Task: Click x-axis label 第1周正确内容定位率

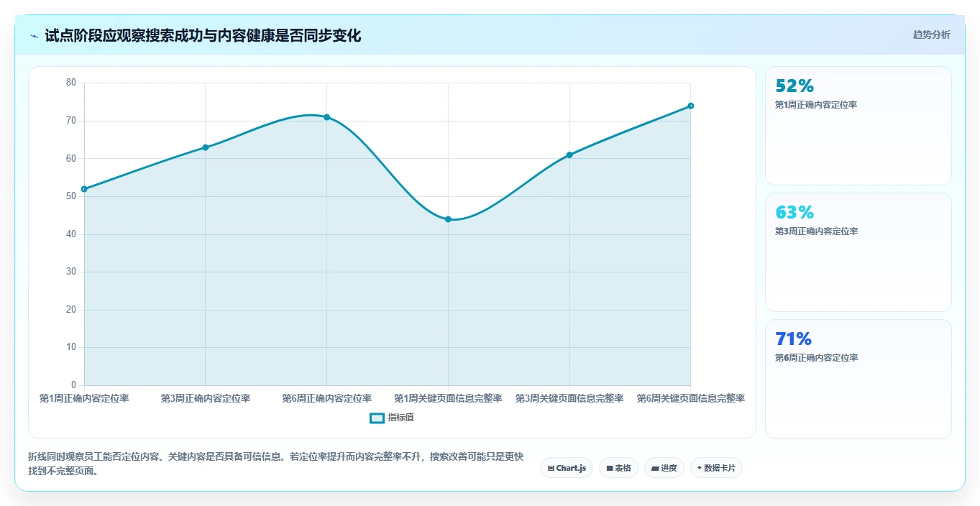Action: coord(84,398)
